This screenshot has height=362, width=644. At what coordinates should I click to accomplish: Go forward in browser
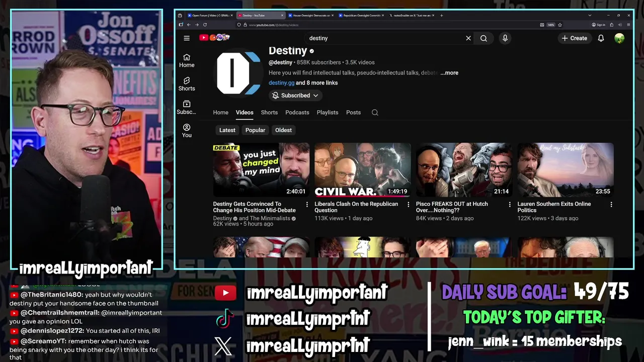click(196, 25)
